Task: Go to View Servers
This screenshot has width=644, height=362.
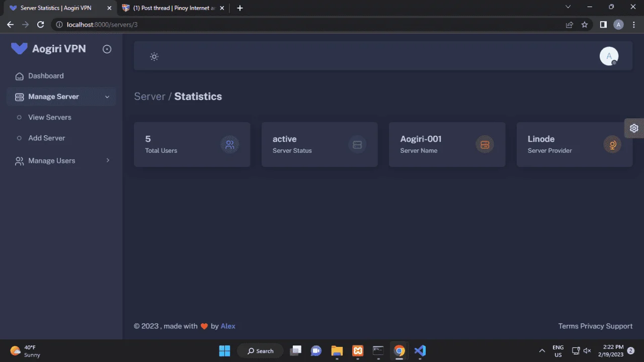Action: click(50, 117)
